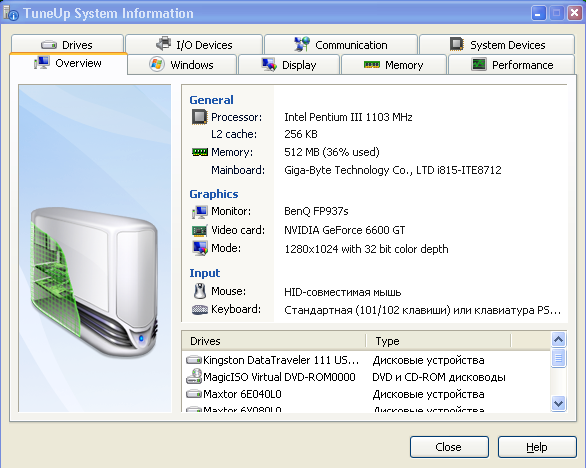
Task: Click the printer icon on I/O Devices tab
Action: coord(163,44)
